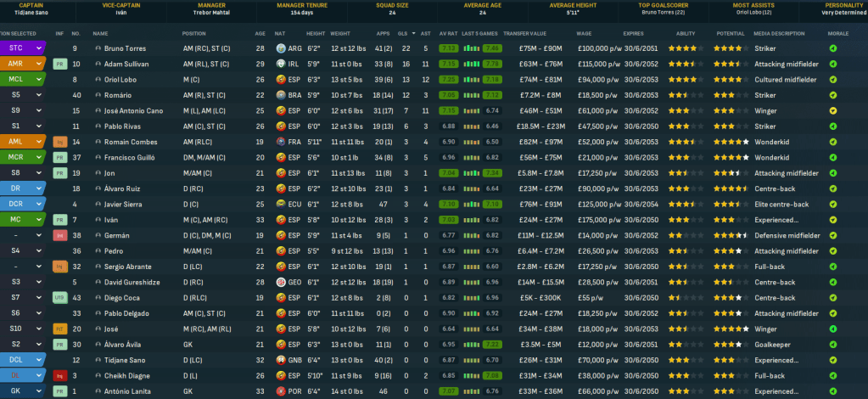Sort the squad by the GLS column

tap(406, 34)
